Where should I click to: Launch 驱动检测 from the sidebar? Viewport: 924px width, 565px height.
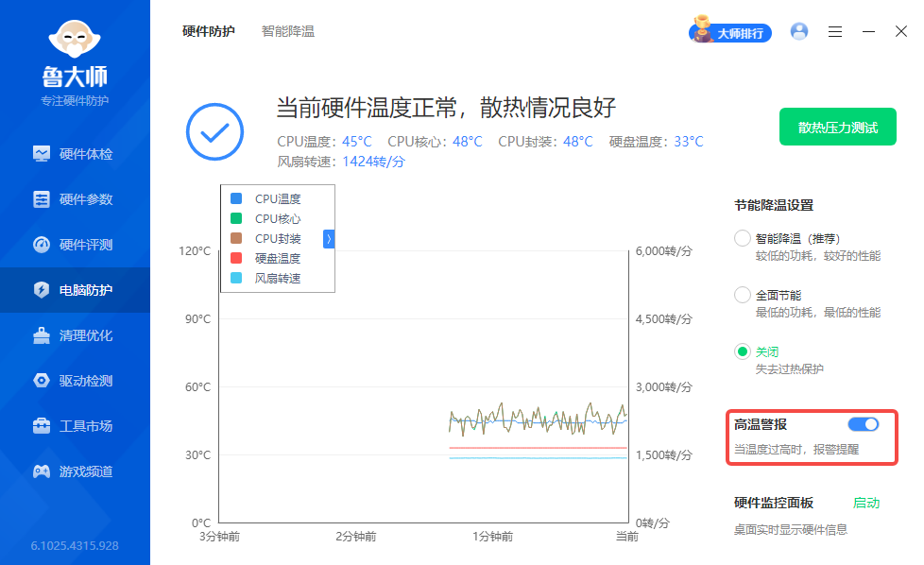point(74,380)
